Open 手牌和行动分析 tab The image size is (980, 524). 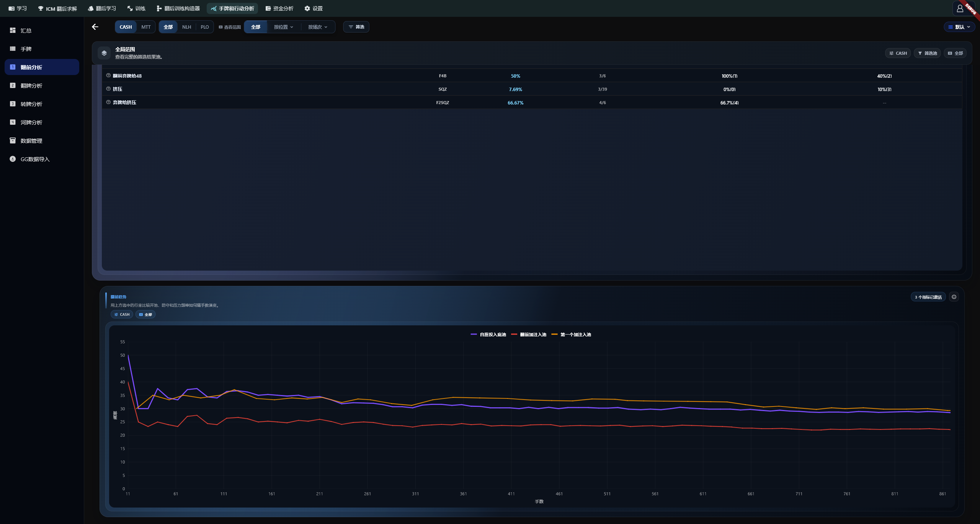232,8
